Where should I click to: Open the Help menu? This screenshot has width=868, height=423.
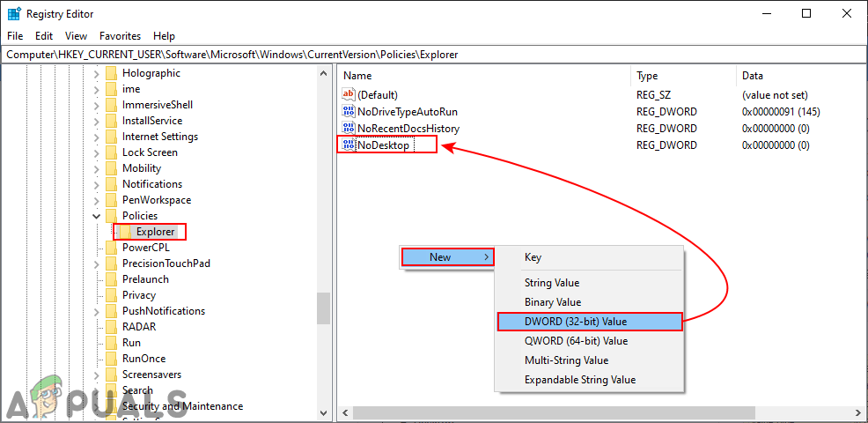tap(164, 36)
